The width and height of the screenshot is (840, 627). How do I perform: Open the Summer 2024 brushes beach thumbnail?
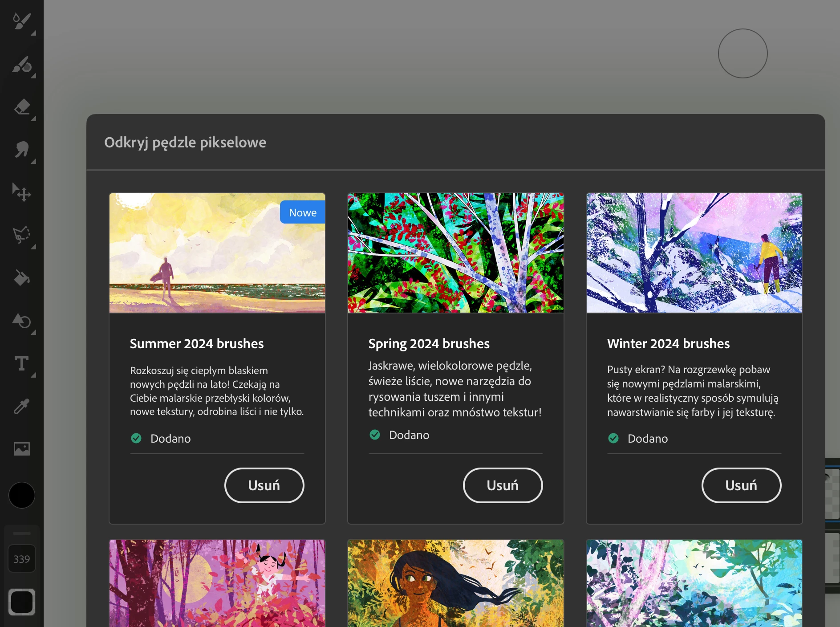pyautogui.click(x=217, y=253)
